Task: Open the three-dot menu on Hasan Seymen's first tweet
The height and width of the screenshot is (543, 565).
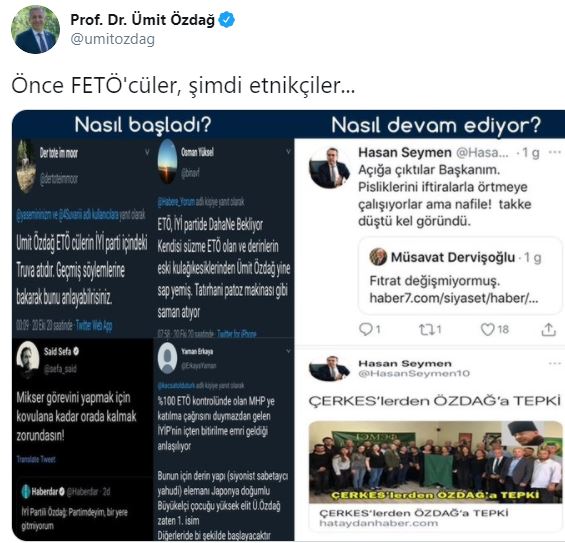Action: 555,152
